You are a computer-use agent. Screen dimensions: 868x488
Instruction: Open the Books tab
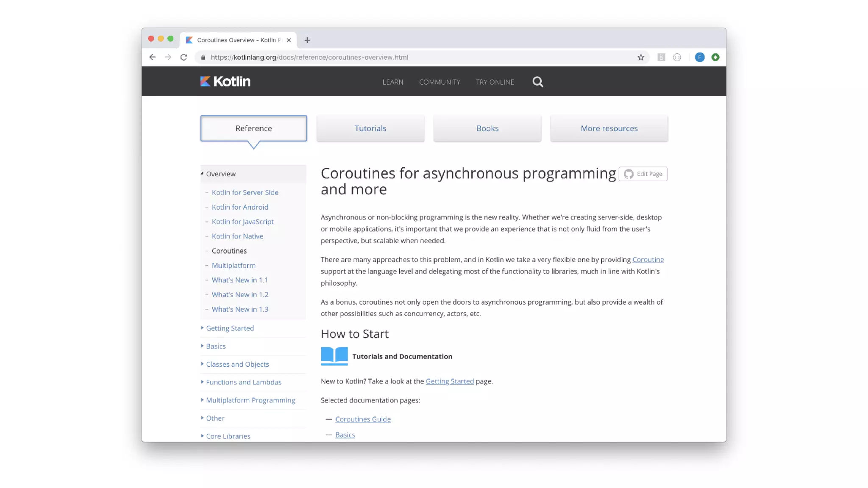coord(487,128)
